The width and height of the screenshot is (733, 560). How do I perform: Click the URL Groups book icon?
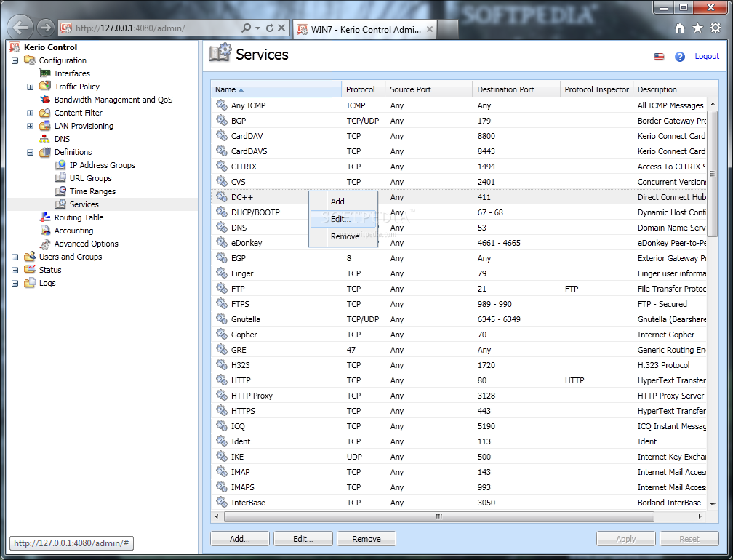pyautogui.click(x=60, y=178)
